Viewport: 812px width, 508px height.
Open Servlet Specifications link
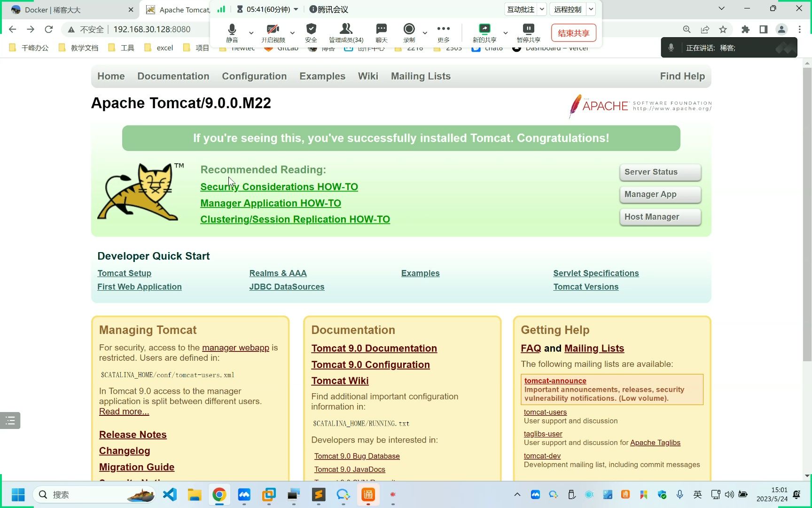point(596,273)
